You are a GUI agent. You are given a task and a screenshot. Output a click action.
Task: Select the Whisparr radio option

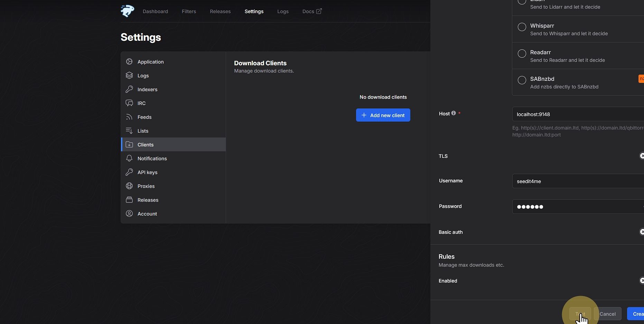(522, 27)
